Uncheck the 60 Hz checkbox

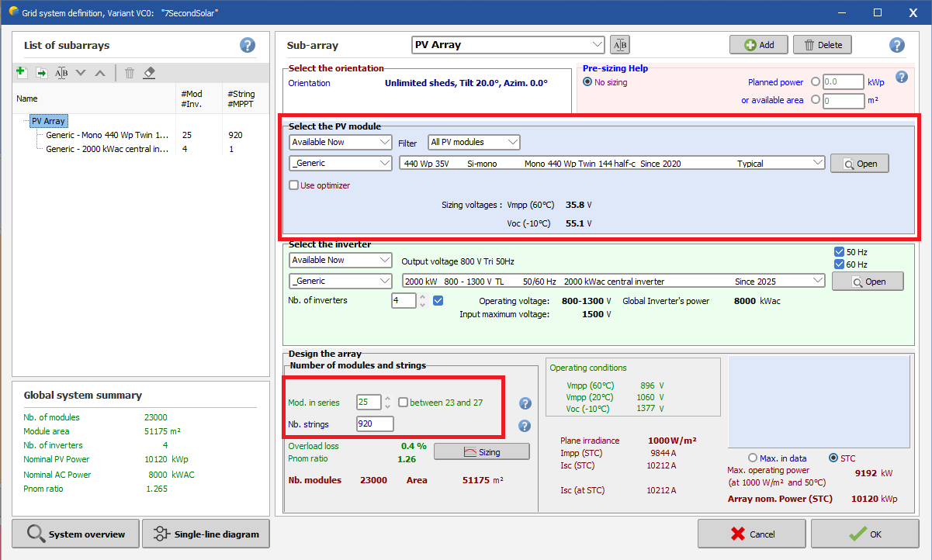839,264
